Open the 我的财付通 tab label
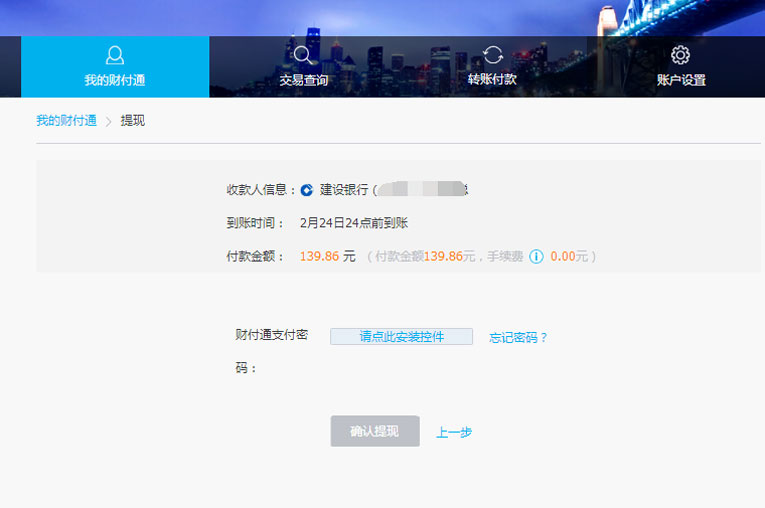Screen dimensions: 765x508 coord(115,80)
